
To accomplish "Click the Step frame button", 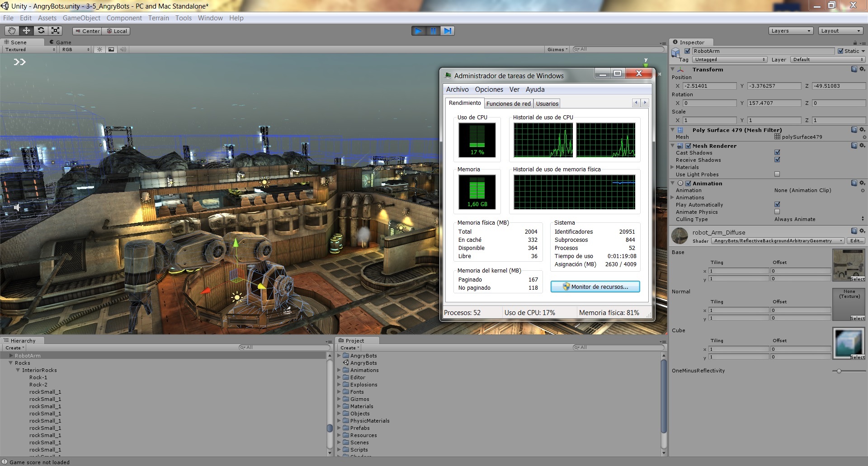I will (x=448, y=31).
